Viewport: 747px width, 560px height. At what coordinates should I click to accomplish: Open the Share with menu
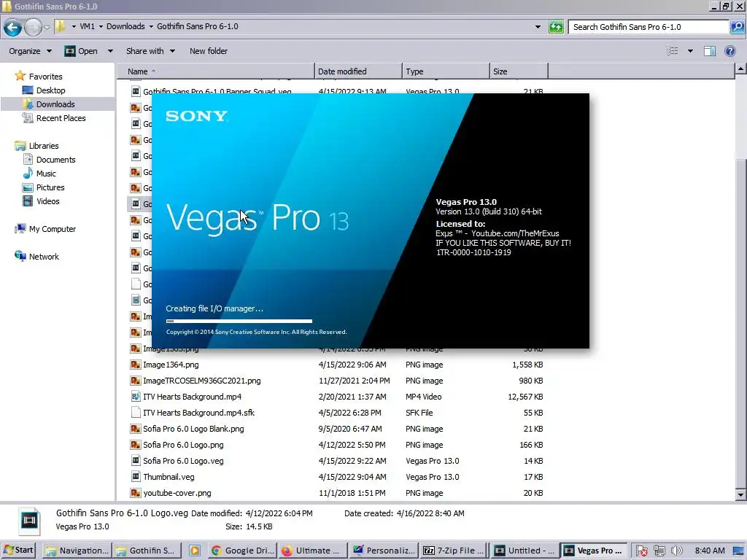coord(150,51)
